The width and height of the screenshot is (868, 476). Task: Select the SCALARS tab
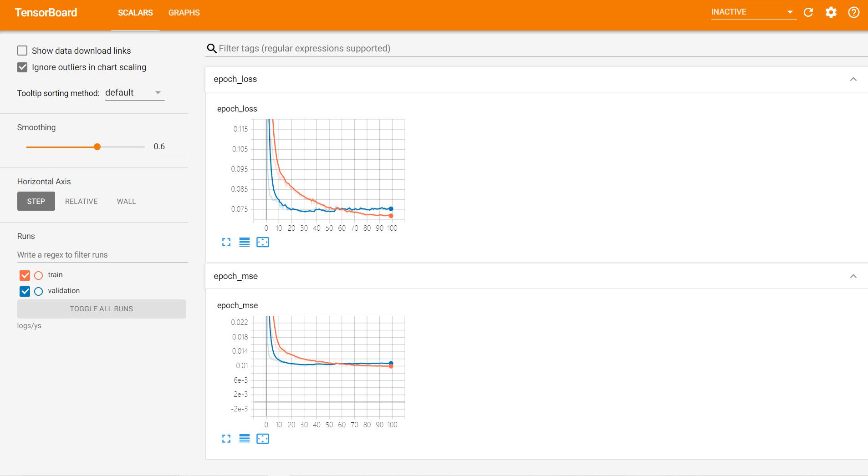click(135, 13)
